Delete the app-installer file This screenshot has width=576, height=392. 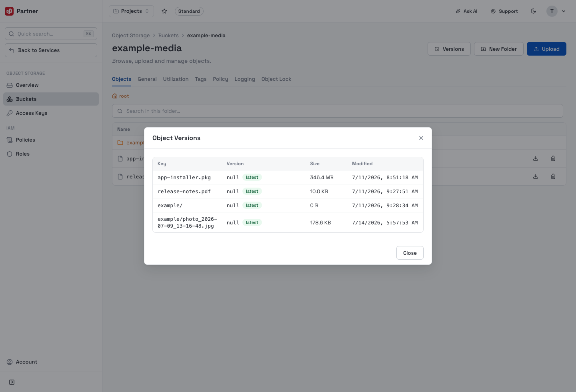coord(553,158)
